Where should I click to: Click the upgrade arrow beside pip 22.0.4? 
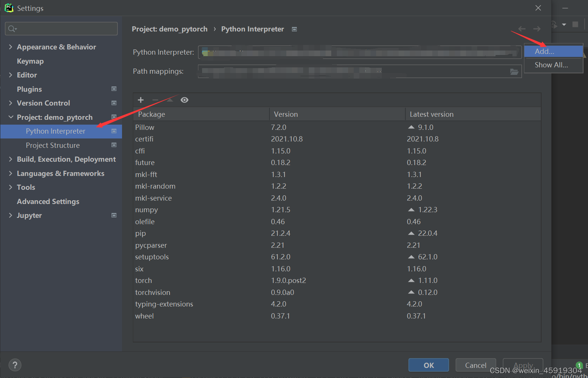(411, 233)
